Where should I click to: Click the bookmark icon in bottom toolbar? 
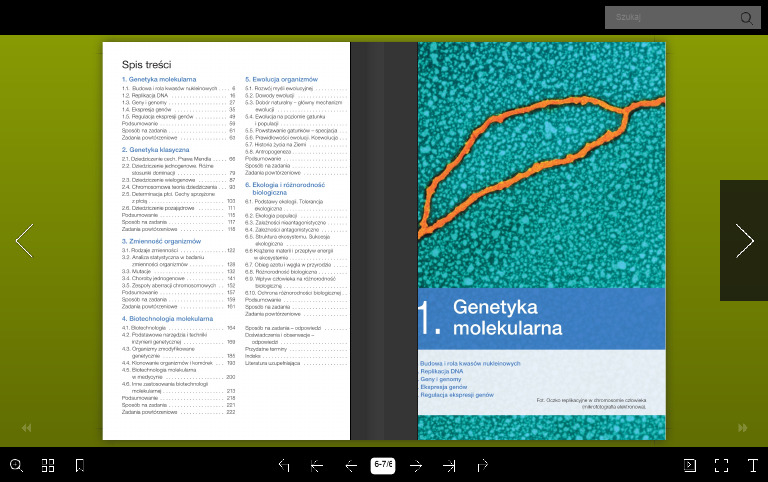pyautogui.click(x=79, y=465)
